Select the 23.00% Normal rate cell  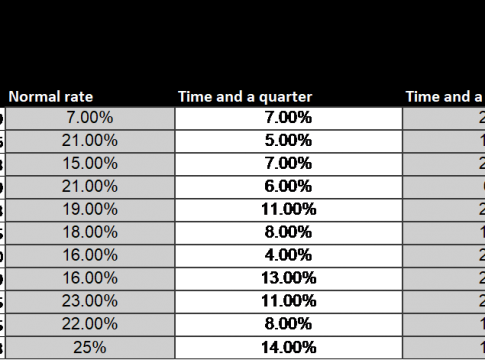pyautogui.click(x=90, y=302)
